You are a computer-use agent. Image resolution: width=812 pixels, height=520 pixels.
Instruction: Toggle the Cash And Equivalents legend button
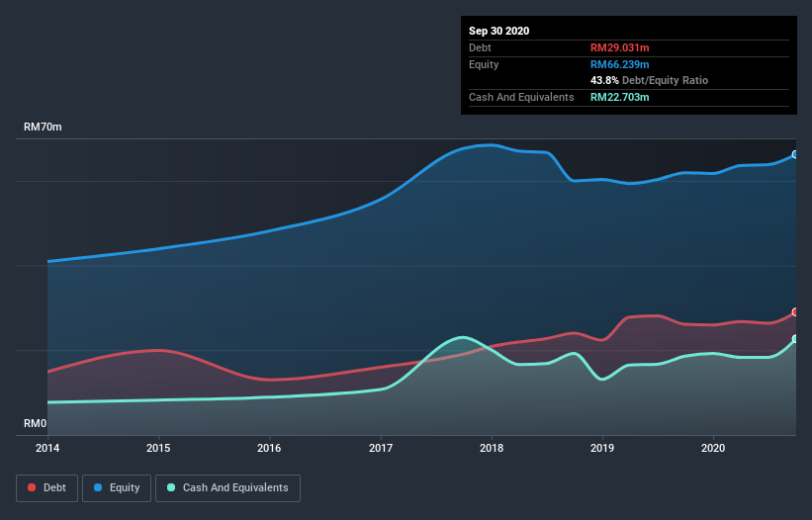[227, 488]
